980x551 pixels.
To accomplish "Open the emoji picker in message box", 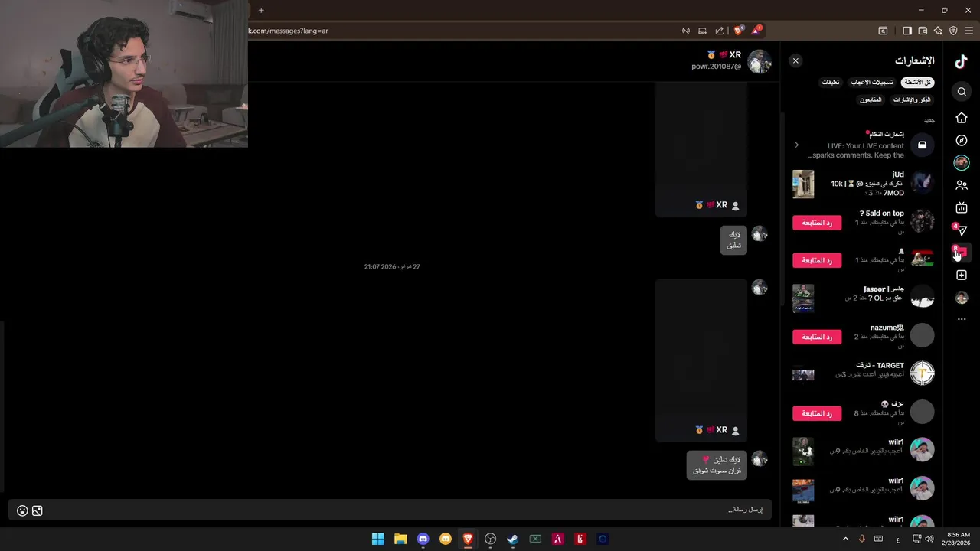I will (x=22, y=510).
